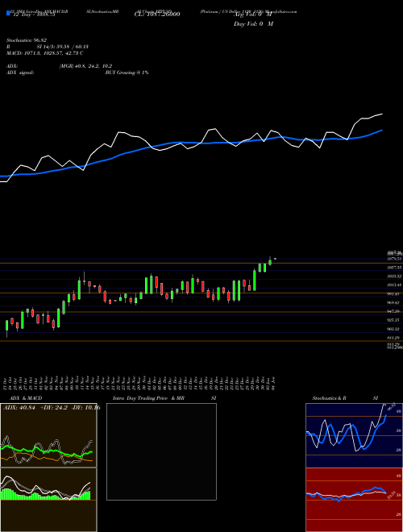This screenshot has height=532, width=403.
Task: Click the ADX: 40.84 +DY -DY readout
Action: tap(52, 408)
